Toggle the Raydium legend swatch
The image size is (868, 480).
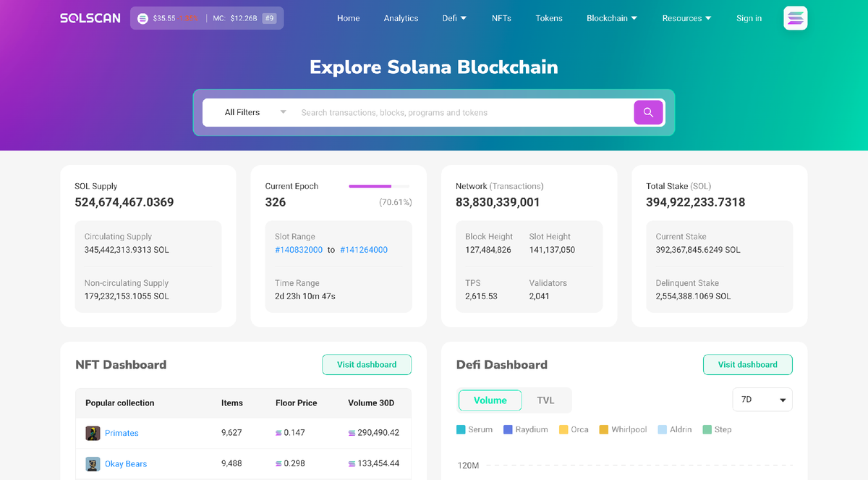tap(508, 429)
